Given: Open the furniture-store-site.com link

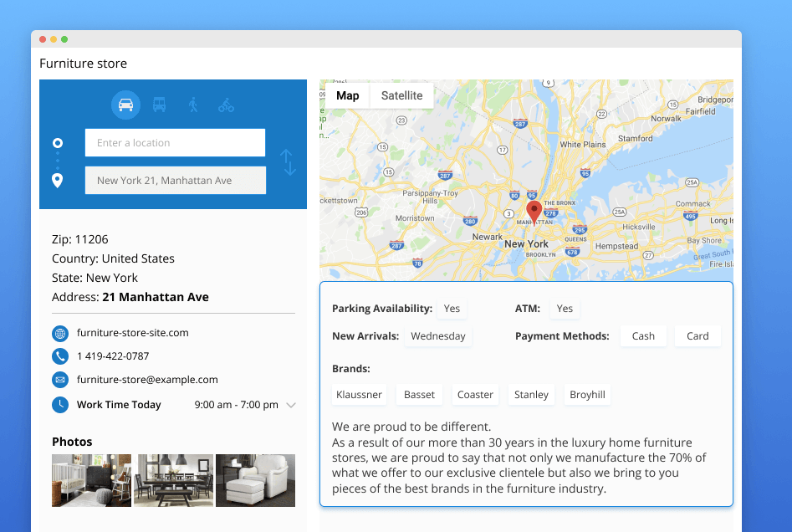Looking at the screenshot, I should [x=132, y=333].
